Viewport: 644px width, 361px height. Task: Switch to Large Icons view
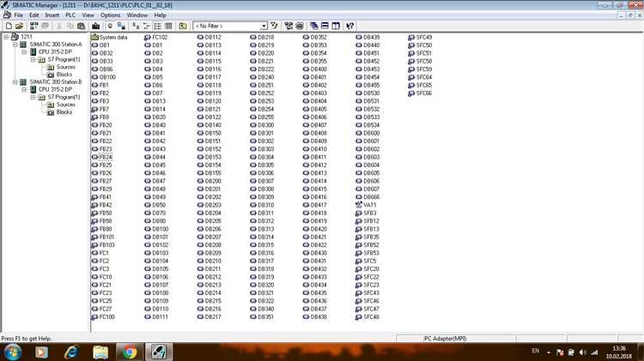(136, 26)
